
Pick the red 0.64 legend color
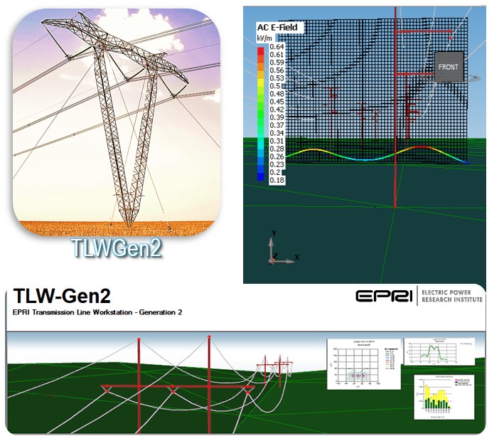[x=261, y=47]
